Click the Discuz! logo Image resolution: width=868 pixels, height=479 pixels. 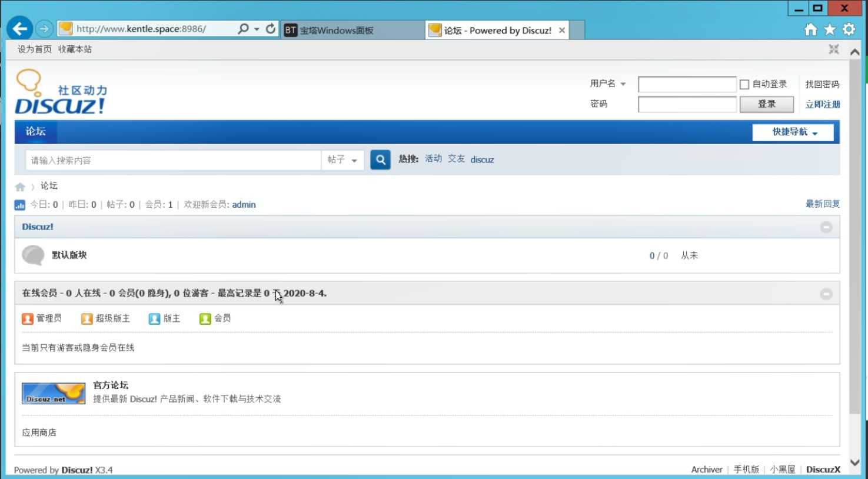coord(61,92)
